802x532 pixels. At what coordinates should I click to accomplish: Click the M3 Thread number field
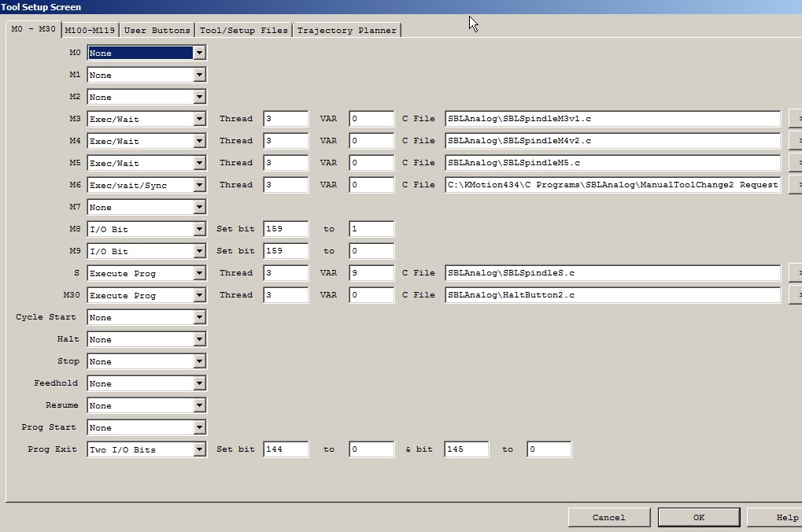(x=286, y=119)
